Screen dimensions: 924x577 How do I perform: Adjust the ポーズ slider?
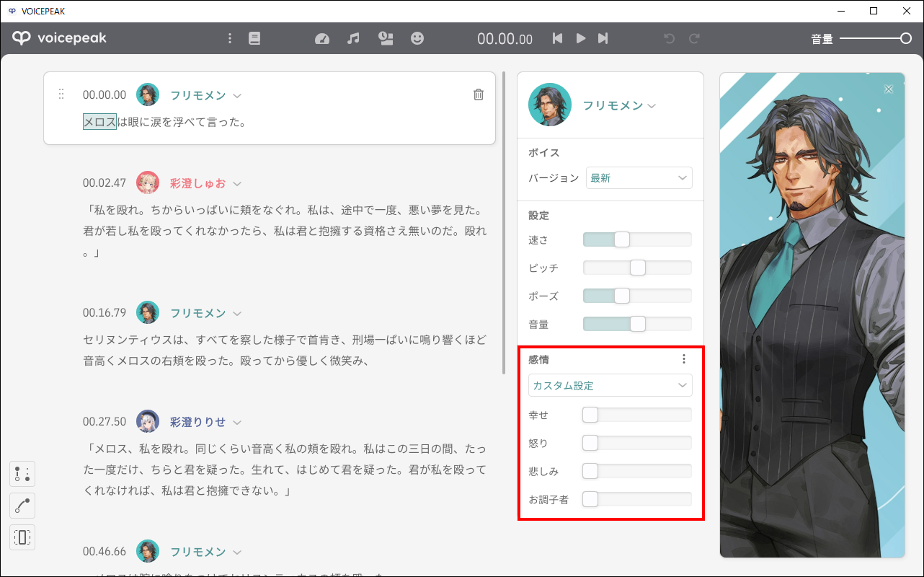coord(637,296)
